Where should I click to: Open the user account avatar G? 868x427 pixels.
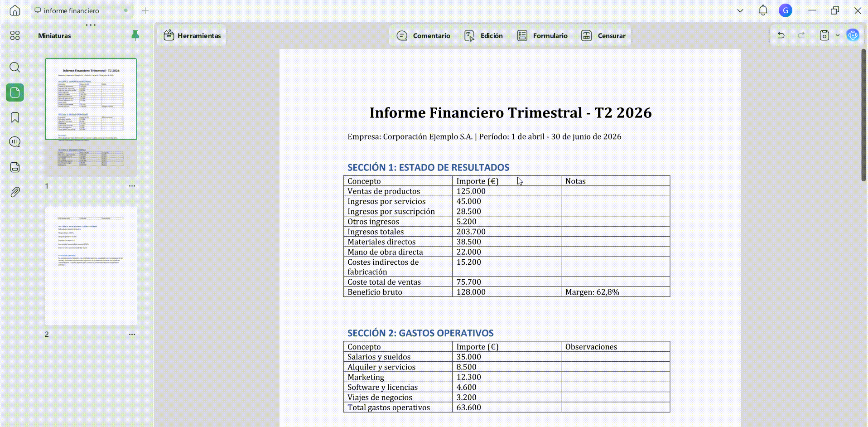(x=786, y=10)
